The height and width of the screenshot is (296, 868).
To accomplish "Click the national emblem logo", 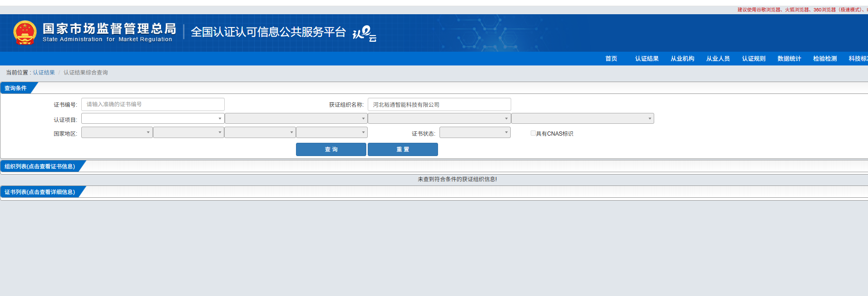I will tap(25, 33).
